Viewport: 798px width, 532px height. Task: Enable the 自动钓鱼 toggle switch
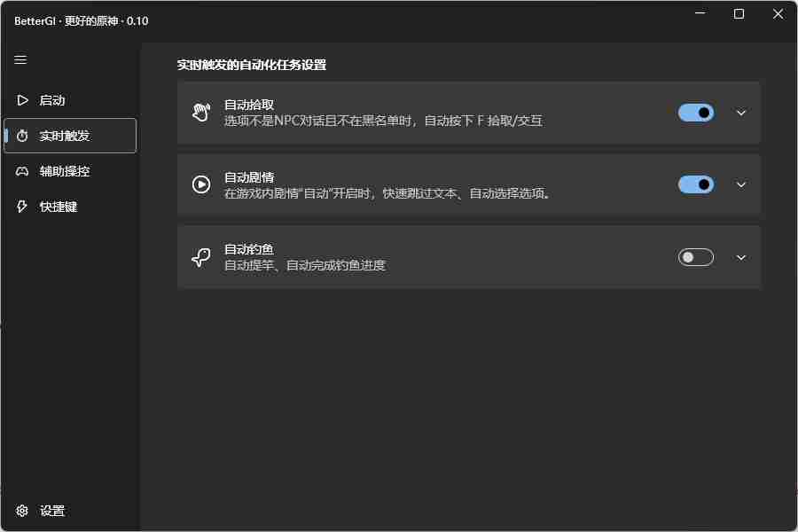[696, 257]
